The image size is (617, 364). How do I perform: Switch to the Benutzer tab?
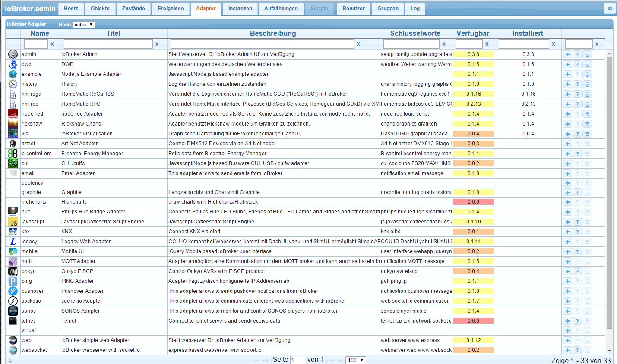click(x=354, y=9)
